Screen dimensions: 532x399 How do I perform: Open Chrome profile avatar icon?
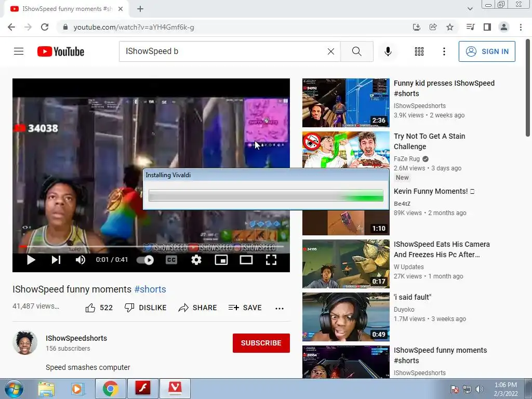coord(504,27)
